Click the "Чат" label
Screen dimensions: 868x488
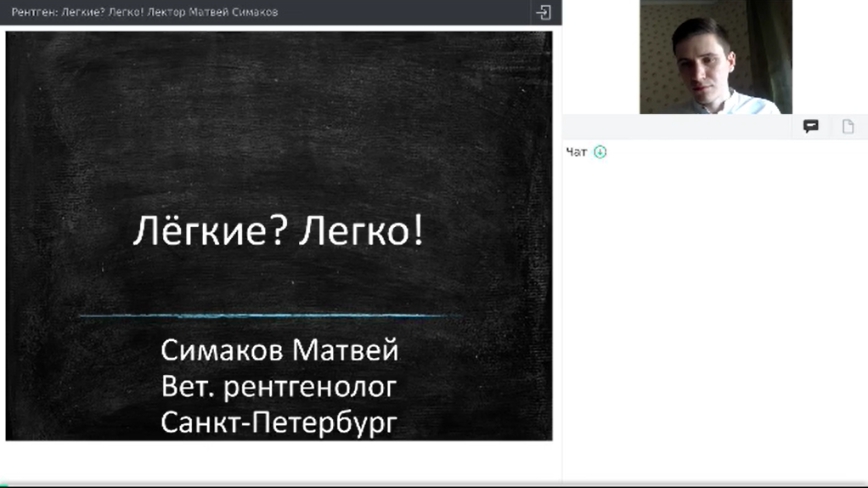(577, 152)
